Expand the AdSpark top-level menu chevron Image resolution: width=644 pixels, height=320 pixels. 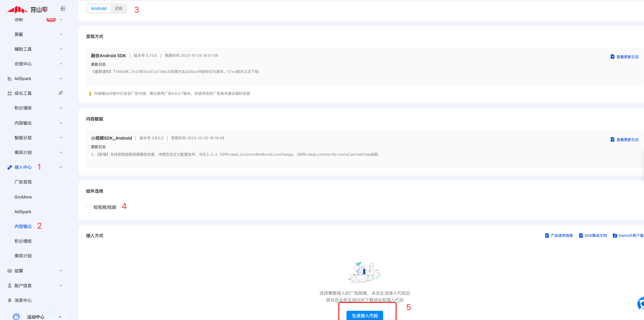pyautogui.click(x=61, y=79)
